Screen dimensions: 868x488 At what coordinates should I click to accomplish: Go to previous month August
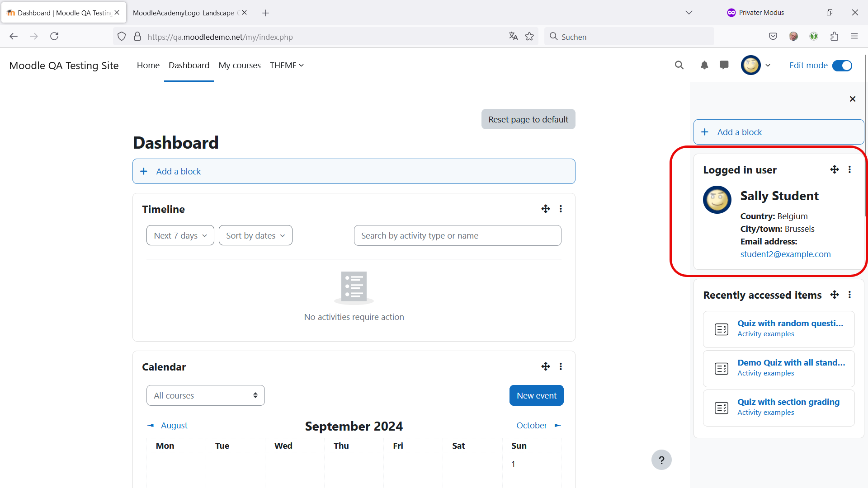(x=168, y=425)
